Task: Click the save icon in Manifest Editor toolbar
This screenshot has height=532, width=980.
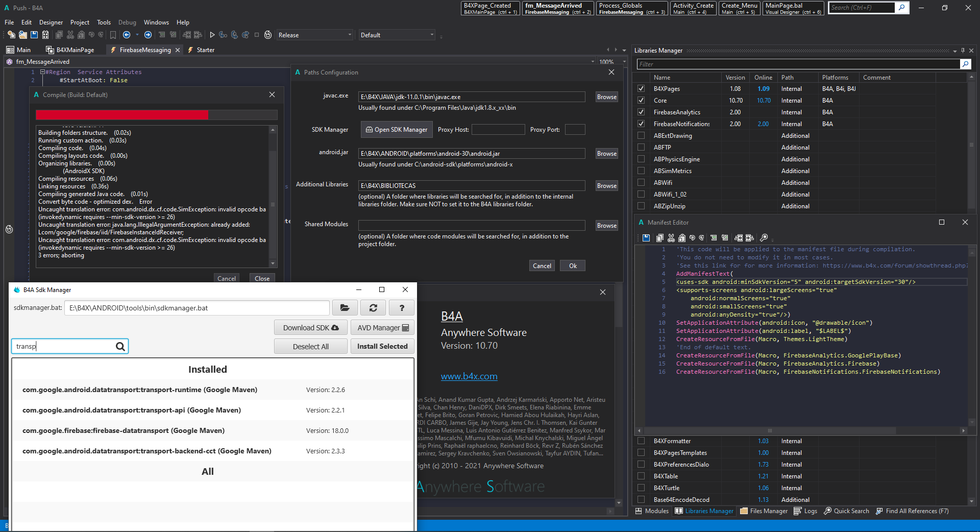Action: pyautogui.click(x=646, y=238)
